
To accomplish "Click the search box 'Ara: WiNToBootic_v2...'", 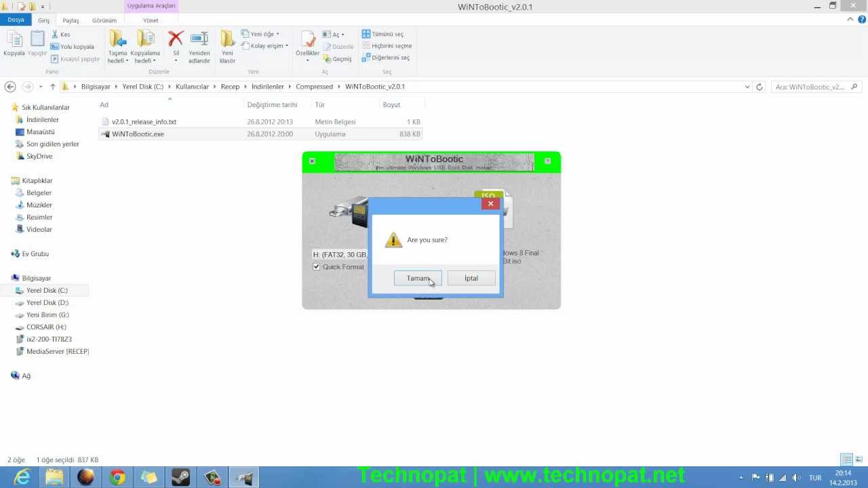I will point(815,87).
